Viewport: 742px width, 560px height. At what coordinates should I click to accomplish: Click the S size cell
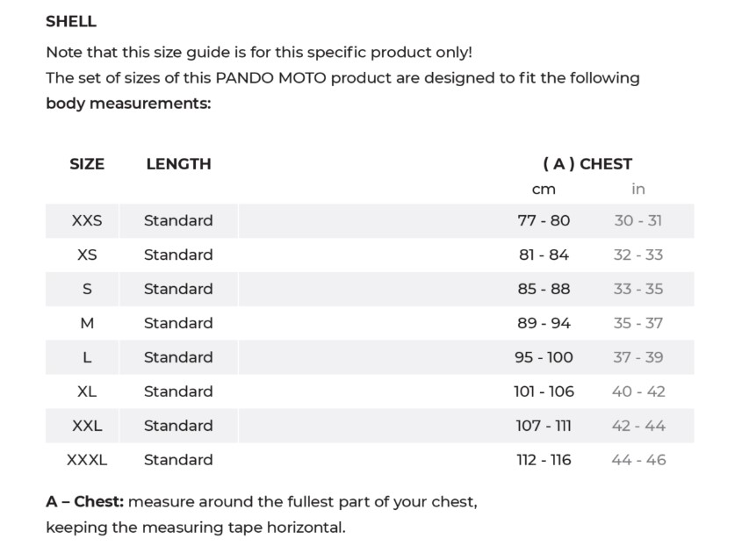pyautogui.click(x=87, y=289)
